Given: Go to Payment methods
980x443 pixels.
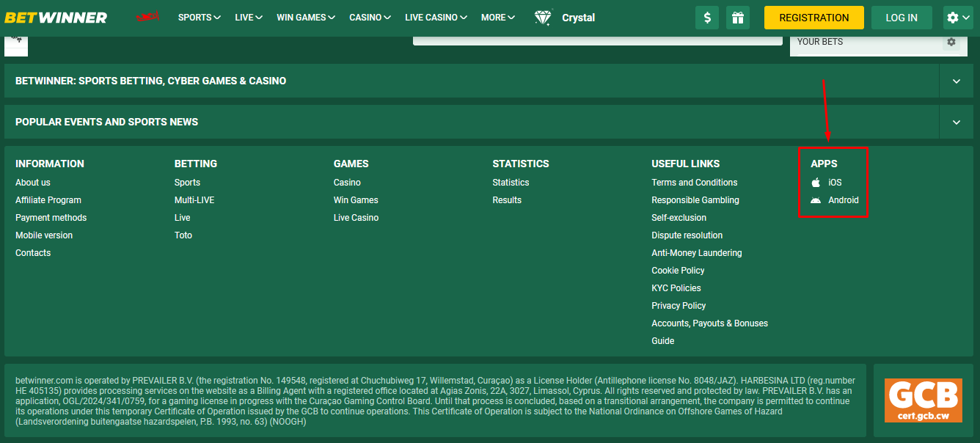Looking at the screenshot, I should tap(51, 218).
